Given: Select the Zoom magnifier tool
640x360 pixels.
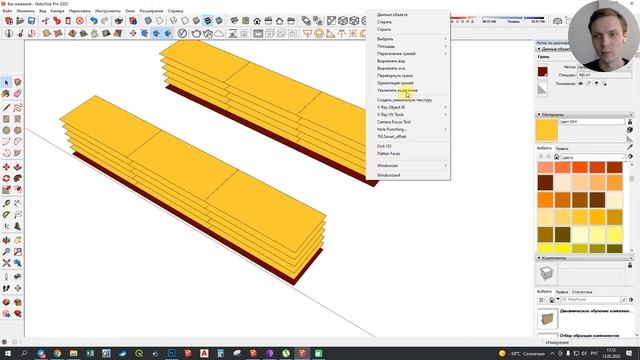Looking at the screenshot, I should 6,252.
